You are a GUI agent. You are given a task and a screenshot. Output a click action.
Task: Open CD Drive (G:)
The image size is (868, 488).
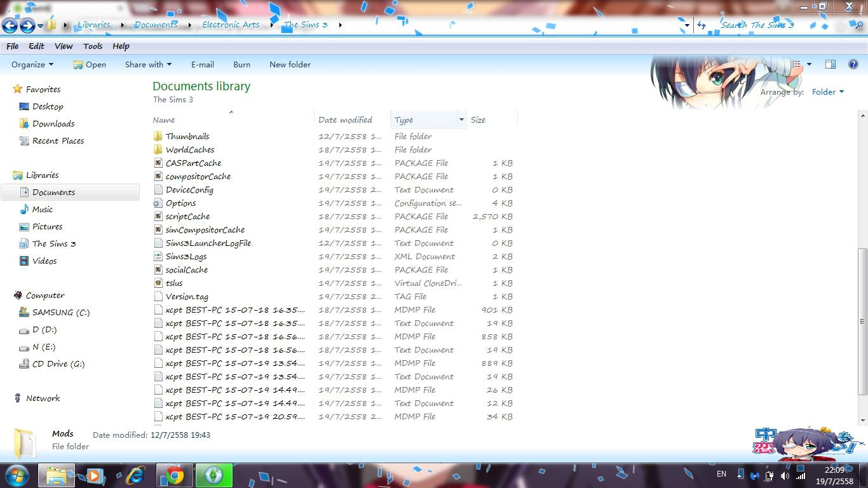58,364
